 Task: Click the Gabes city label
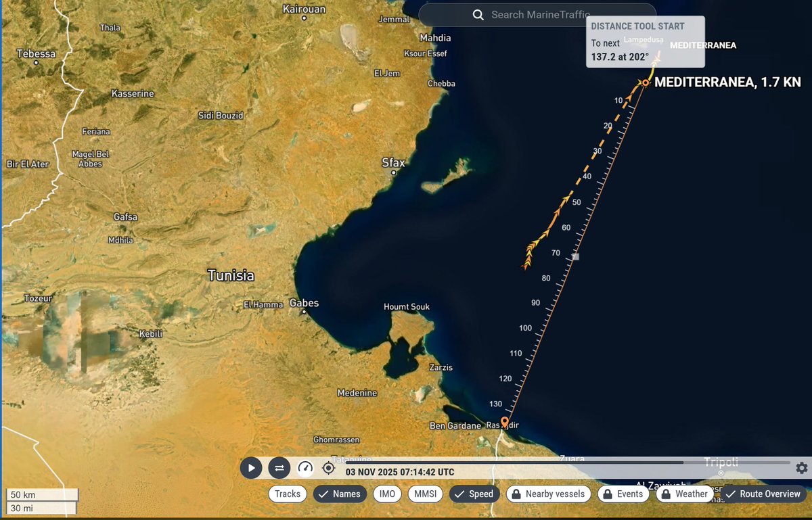point(304,303)
